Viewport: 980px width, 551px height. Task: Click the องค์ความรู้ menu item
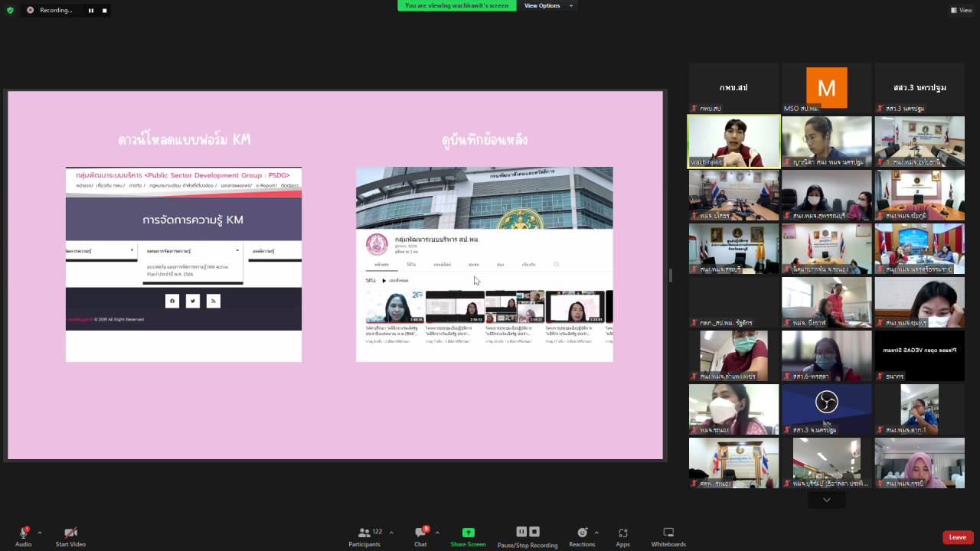point(264,250)
